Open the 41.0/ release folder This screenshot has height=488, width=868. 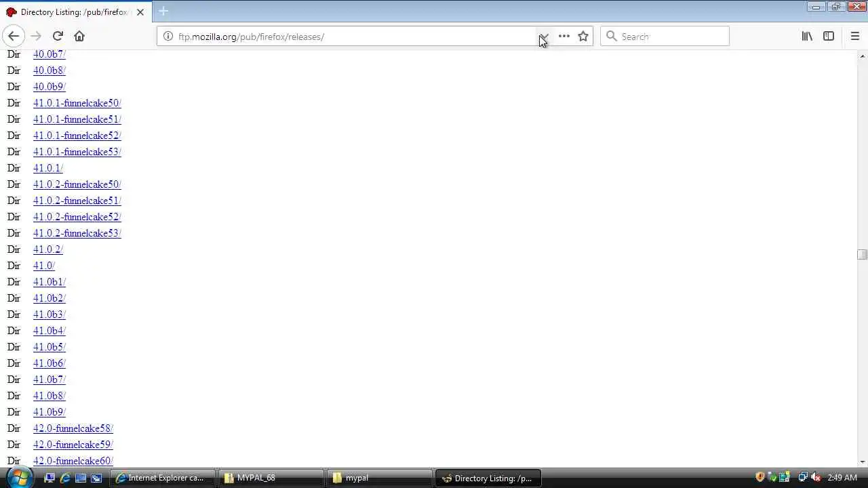(x=44, y=266)
